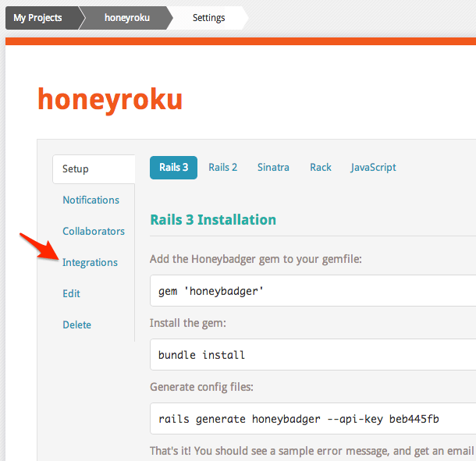The width and height of the screenshot is (476, 461).
Task: Go to the Integrations section
Action: 90,263
